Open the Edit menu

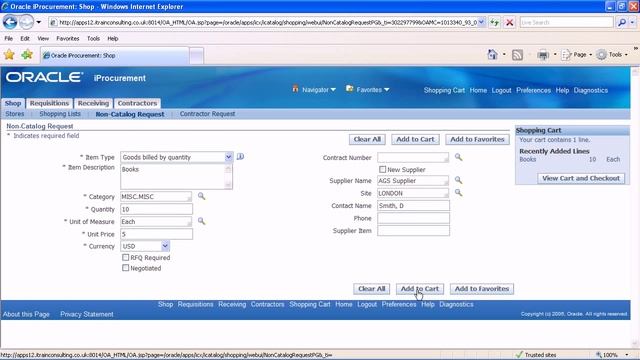[x=25, y=38]
